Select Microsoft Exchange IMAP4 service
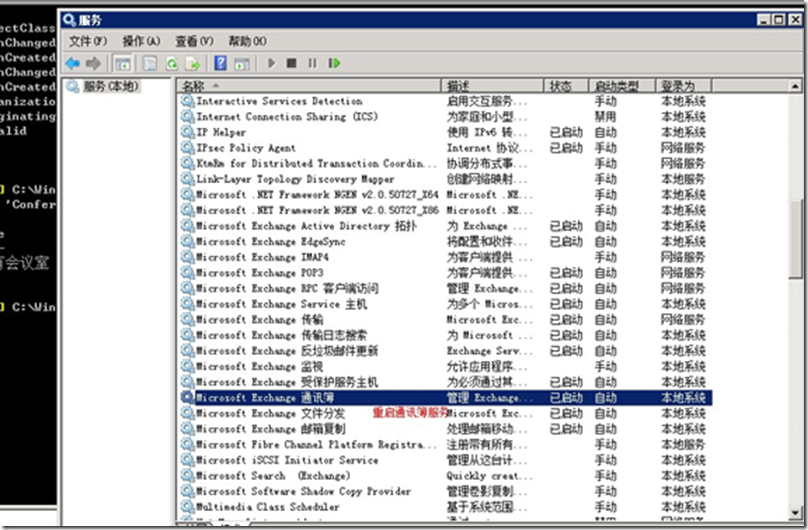 [262, 257]
